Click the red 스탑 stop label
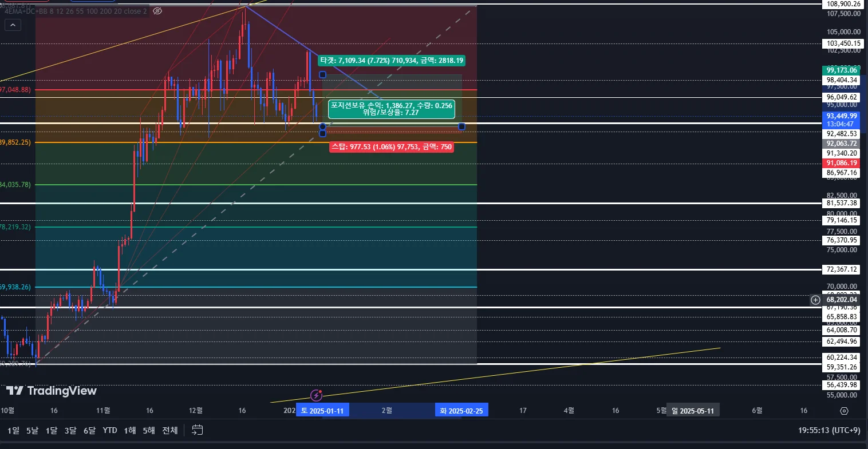The image size is (868, 449). 392,147
